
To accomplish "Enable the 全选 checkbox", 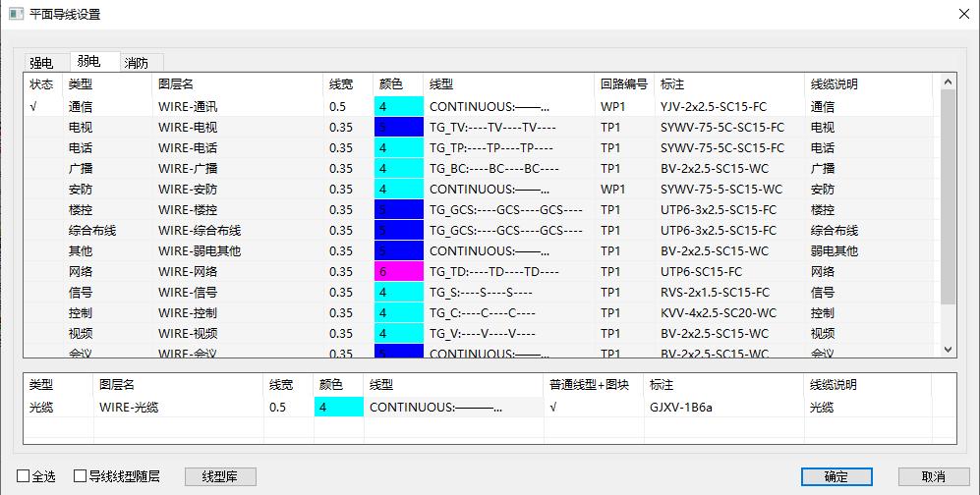I will [24, 476].
